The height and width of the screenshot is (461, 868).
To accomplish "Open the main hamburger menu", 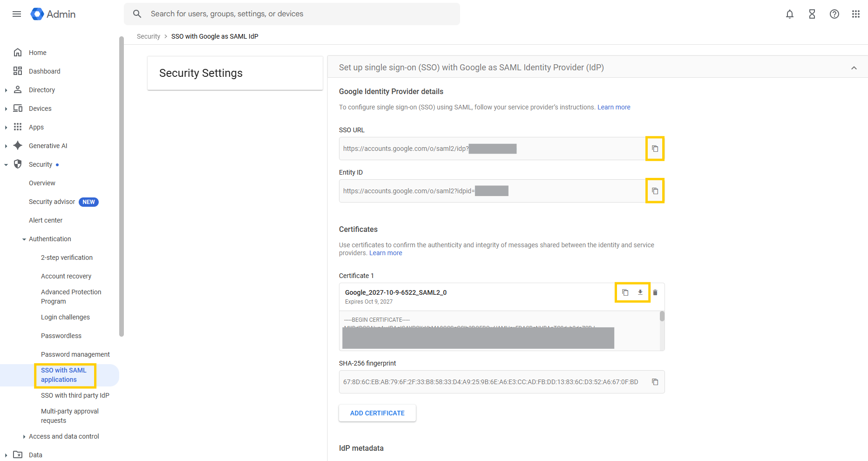I will coord(17,14).
